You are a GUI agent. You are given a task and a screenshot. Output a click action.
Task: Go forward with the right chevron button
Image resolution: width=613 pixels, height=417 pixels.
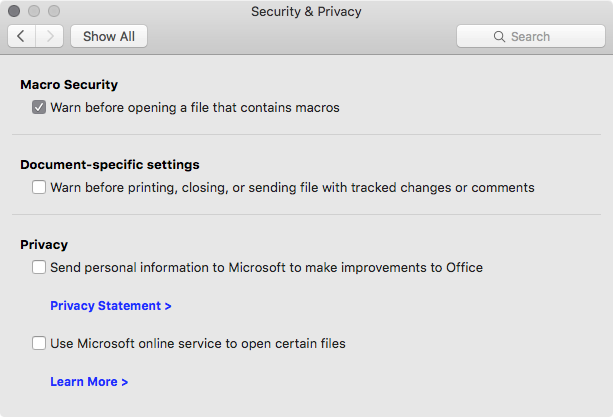(50, 36)
